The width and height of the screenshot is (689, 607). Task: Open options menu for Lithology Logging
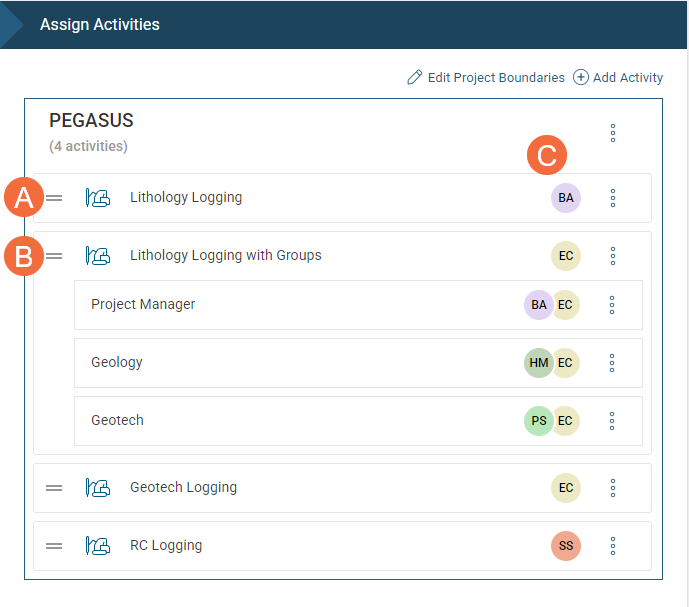(613, 198)
